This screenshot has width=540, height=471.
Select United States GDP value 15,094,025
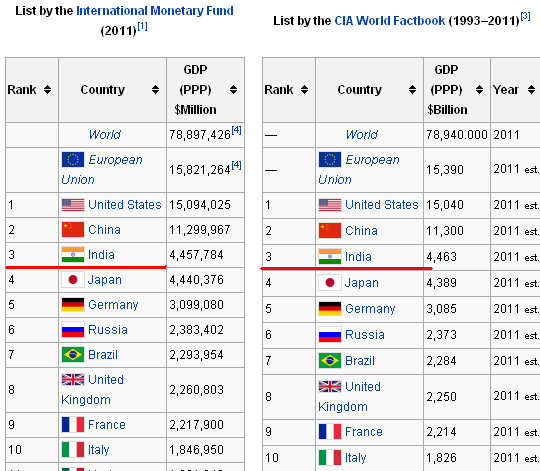point(200,205)
